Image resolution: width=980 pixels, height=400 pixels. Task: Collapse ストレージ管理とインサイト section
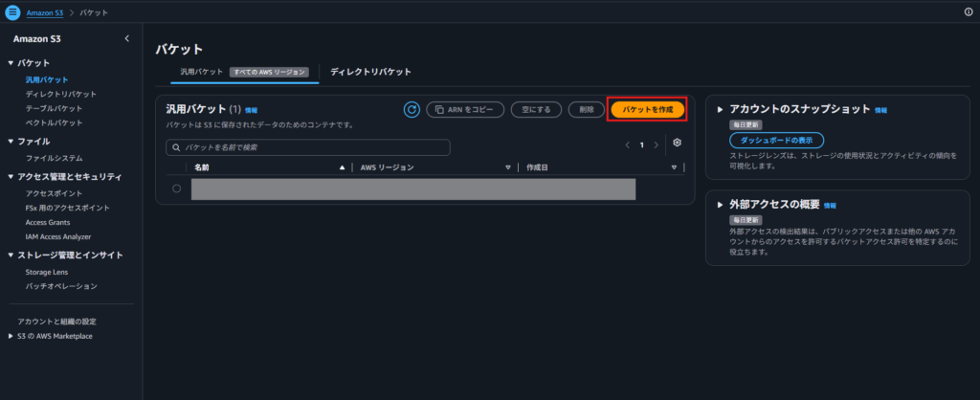(x=11, y=255)
